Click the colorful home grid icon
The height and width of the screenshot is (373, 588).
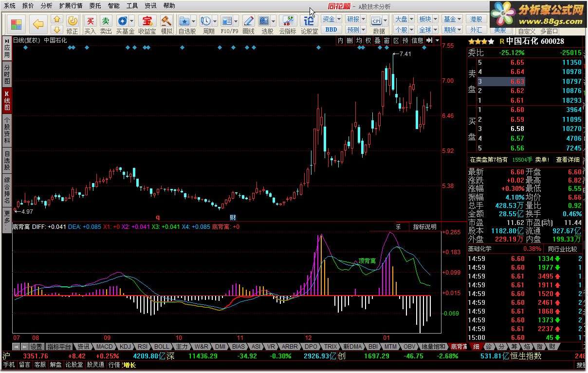point(16,24)
